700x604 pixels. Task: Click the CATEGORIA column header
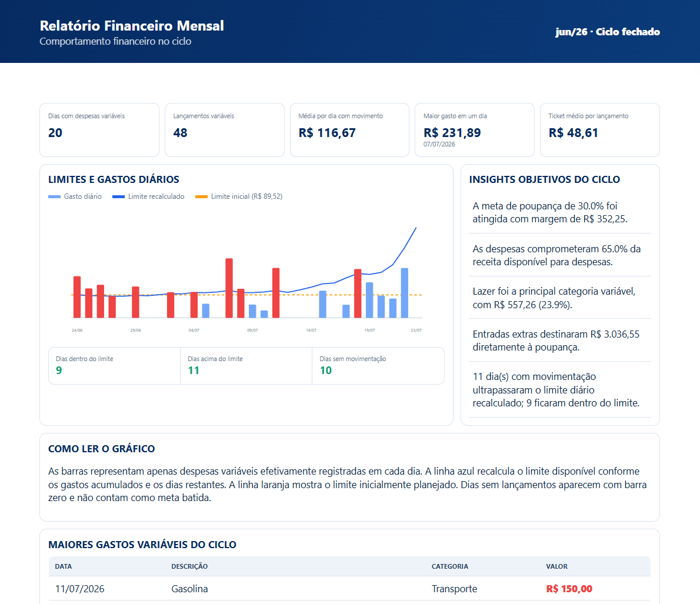pyautogui.click(x=449, y=566)
